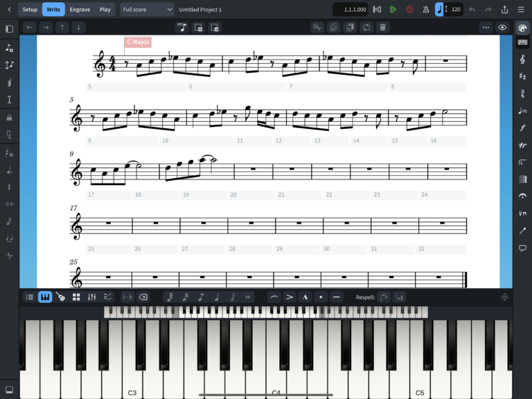Open the Dynamics panel
Viewport: 532px width, 399px height.
coord(522,128)
